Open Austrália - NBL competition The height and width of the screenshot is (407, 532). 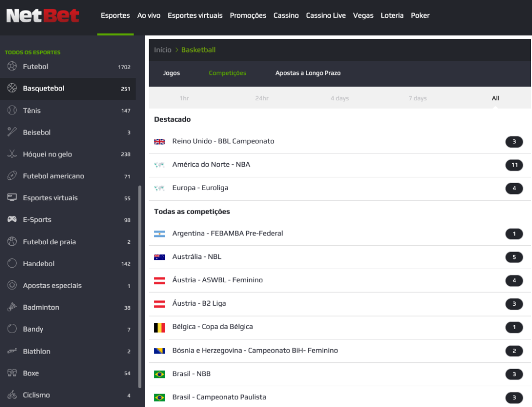coord(340,257)
